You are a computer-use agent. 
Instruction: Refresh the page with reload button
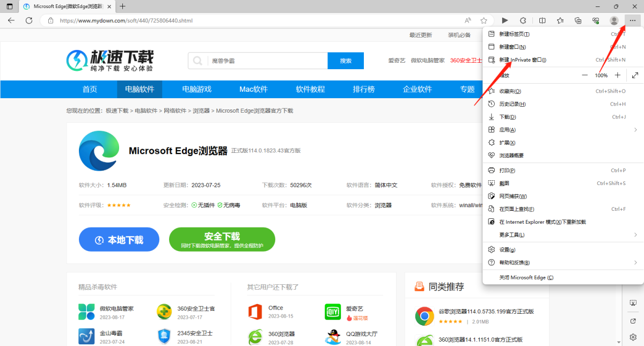coord(29,20)
